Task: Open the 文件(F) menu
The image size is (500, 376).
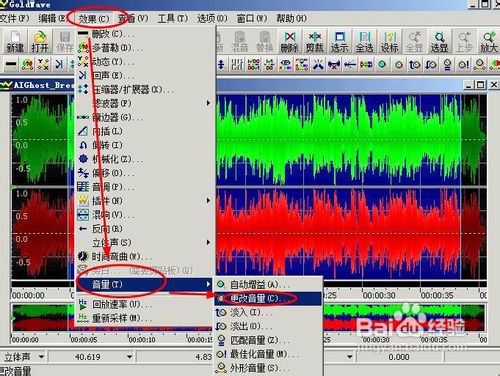Action: [x=15, y=18]
